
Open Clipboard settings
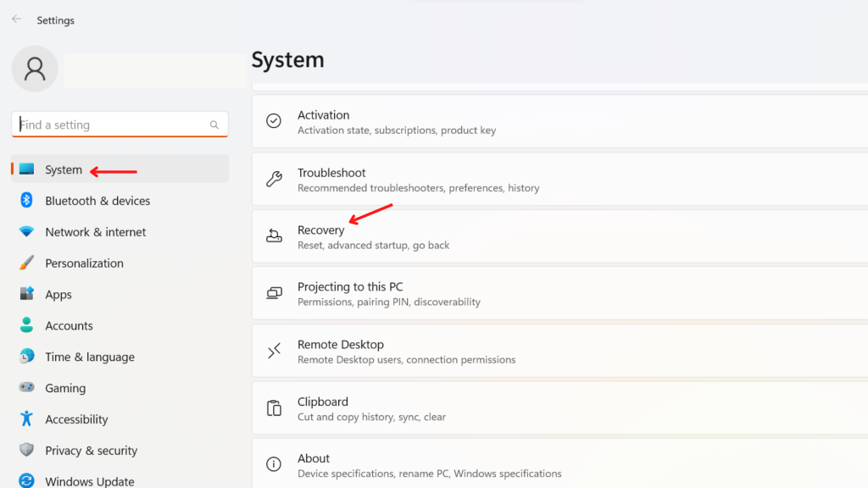click(x=559, y=408)
